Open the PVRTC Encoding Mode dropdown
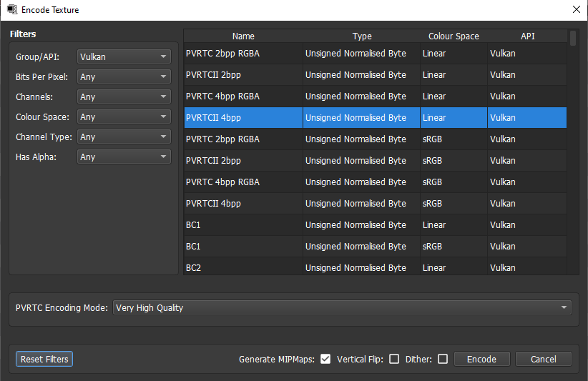 tap(342, 307)
